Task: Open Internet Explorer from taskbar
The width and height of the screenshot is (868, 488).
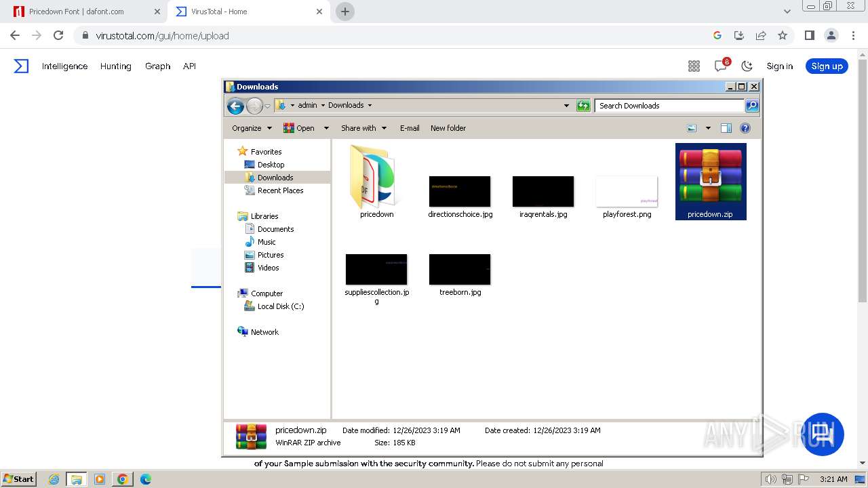Action: (x=54, y=479)
